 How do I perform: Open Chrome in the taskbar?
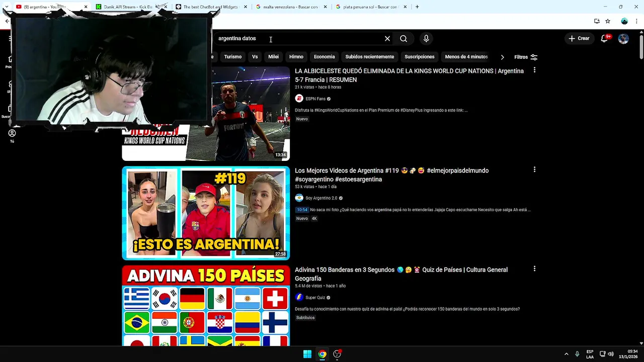coord(322,354)
